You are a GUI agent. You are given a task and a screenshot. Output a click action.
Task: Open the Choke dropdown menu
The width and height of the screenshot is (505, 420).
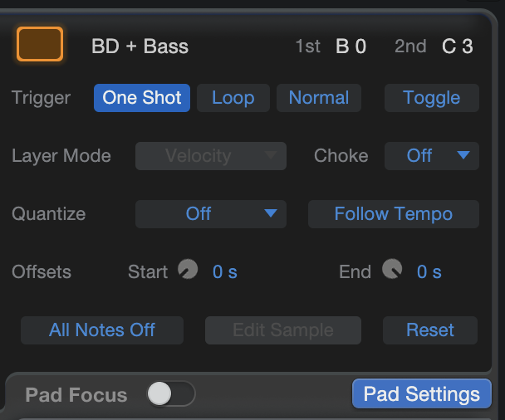[432, 156]
